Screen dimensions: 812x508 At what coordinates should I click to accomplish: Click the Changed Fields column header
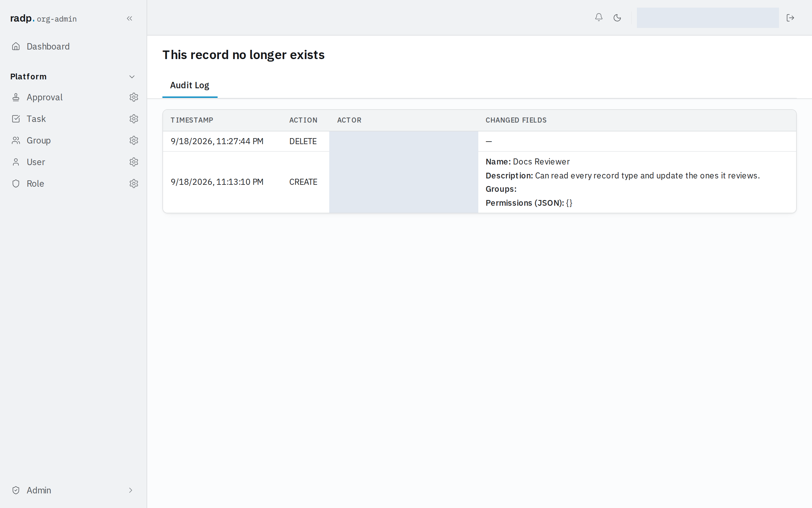[516, 120]
